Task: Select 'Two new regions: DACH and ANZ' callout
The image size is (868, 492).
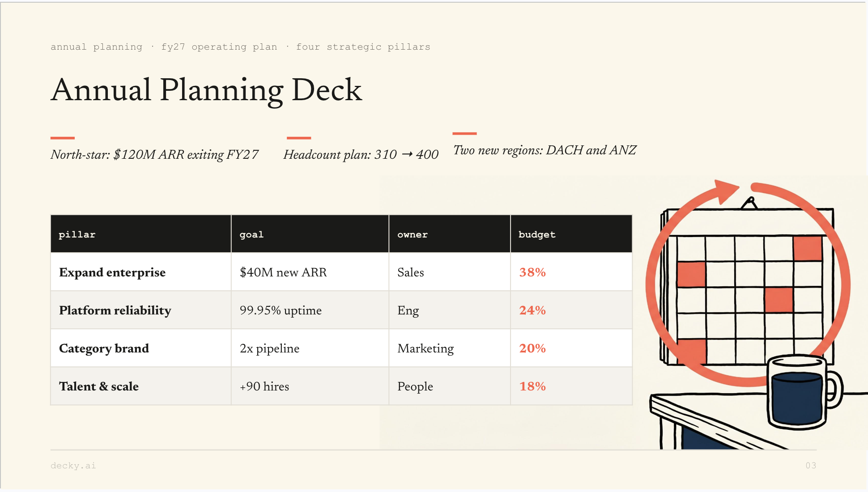Action: point(545,150)
